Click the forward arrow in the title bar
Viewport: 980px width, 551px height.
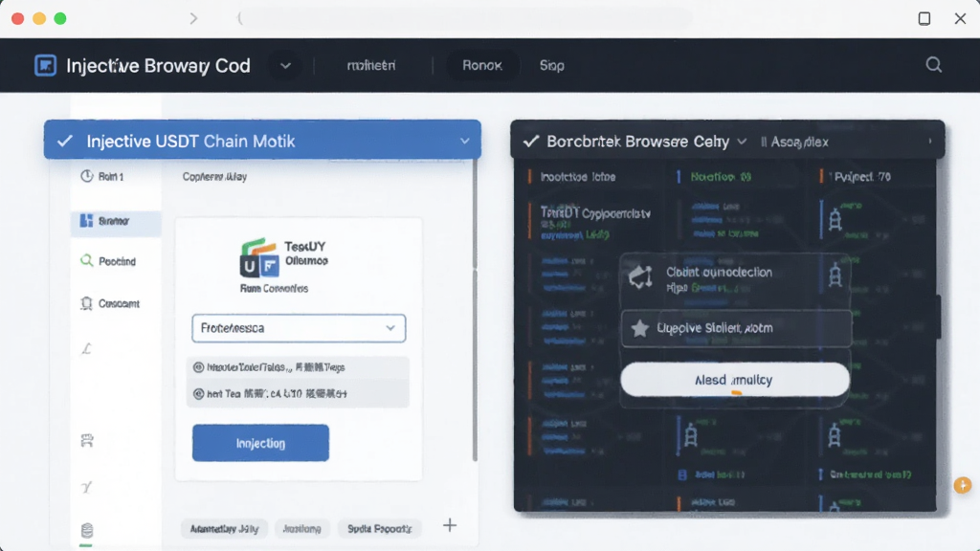[193, 19]
